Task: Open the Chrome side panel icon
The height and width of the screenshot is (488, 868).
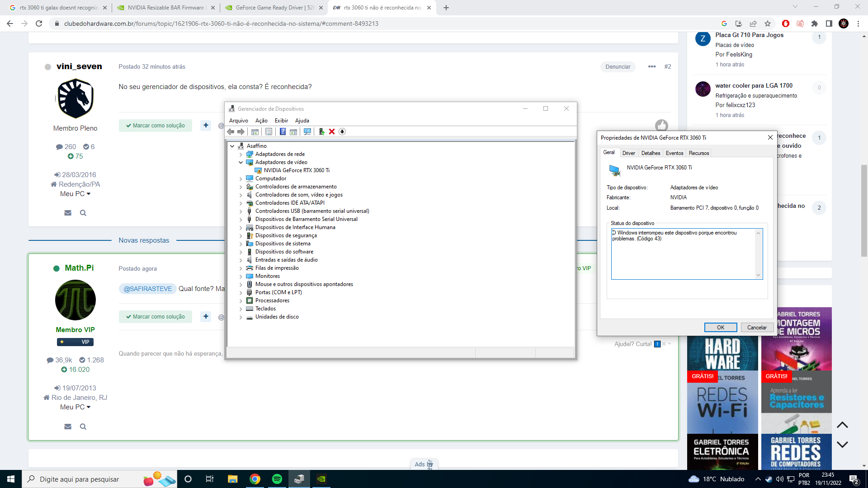Action: 829,23
